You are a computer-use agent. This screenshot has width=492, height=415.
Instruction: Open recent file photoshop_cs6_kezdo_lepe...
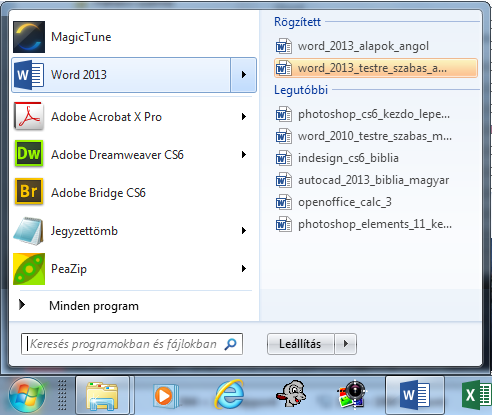pos(376,114)
